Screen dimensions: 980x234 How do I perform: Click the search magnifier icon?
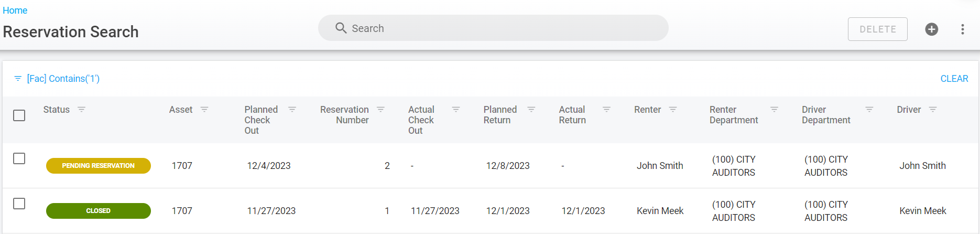point(341,28)
